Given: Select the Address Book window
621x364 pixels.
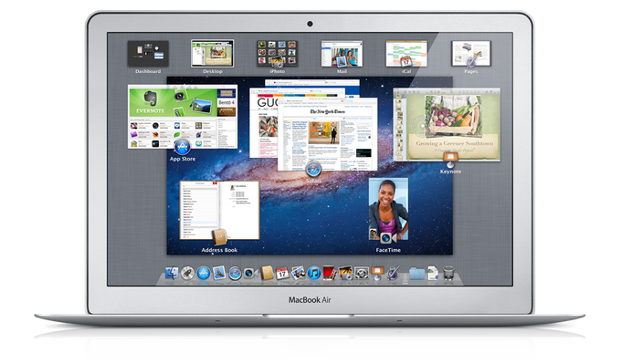Looking at the screenshot, I should pyautogui.click(x=220, y=211).
